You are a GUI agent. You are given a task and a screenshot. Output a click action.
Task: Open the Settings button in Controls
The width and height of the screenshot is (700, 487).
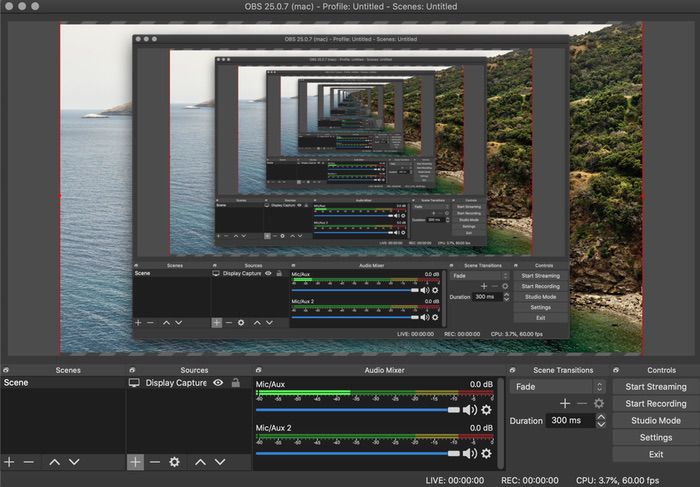[656, 437]
